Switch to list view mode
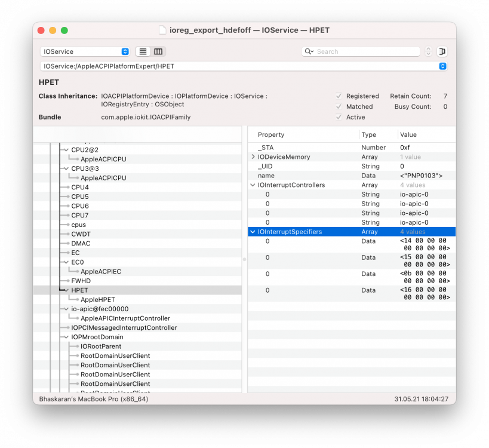 (143, 51)
